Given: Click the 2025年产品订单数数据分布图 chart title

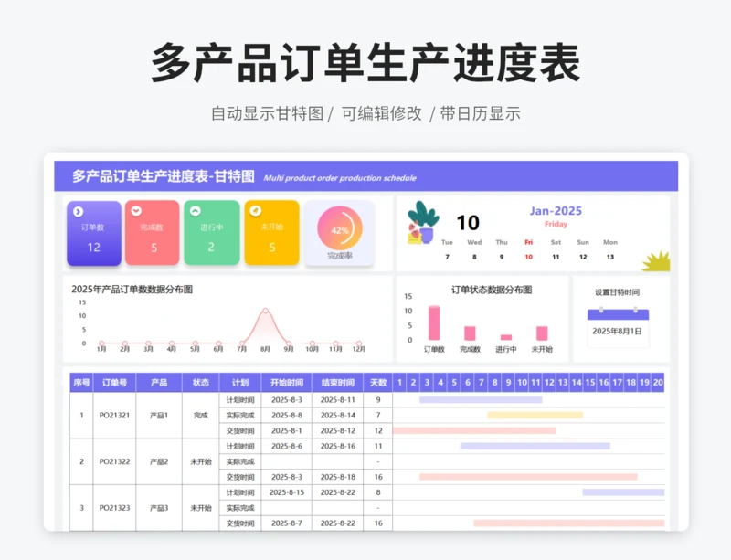Looking at the screenshot, I should click(132, 289).
